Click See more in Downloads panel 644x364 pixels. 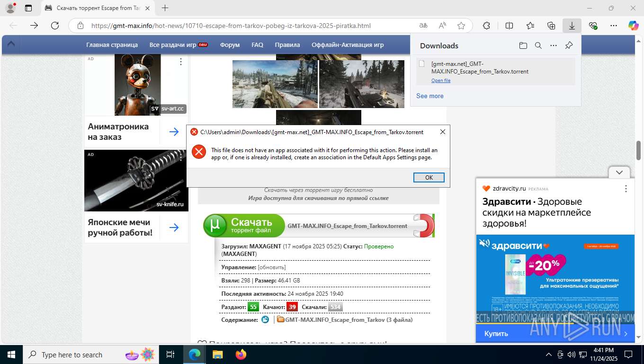pyautogui.click(x=430, y=96)
